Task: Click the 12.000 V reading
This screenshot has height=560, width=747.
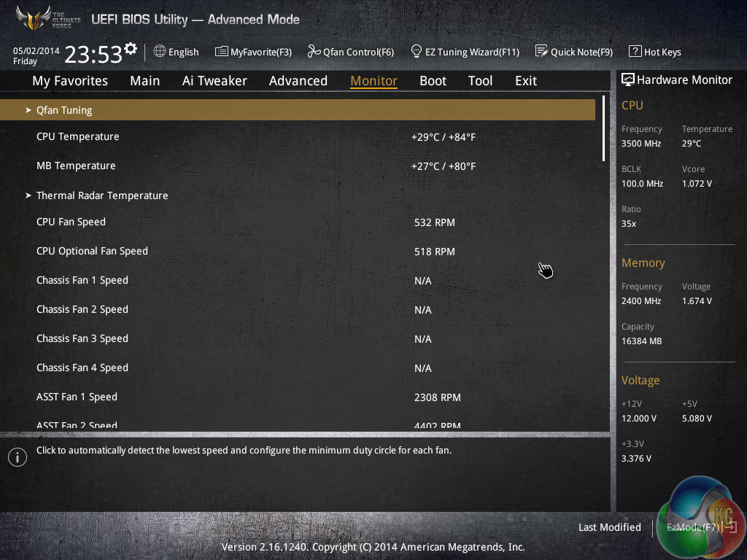Action: click(x=638, y=418)
